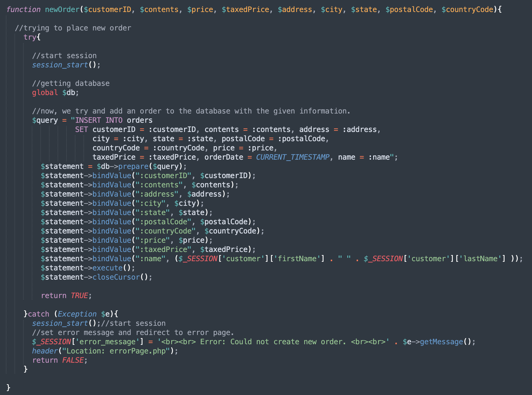Click the header Location errorPage.php line

pyautogui.click(x=105, y=351)
